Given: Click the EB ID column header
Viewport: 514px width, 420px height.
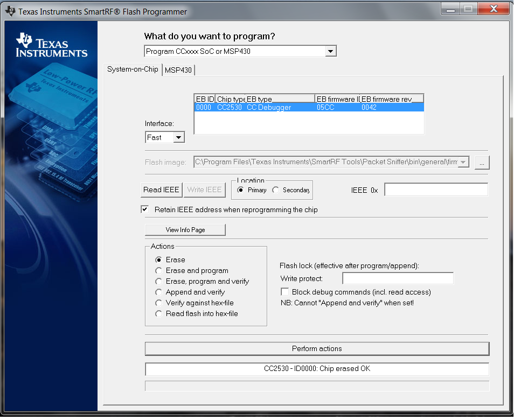Looking at the screenshot, I should click(x=205, y=99).
